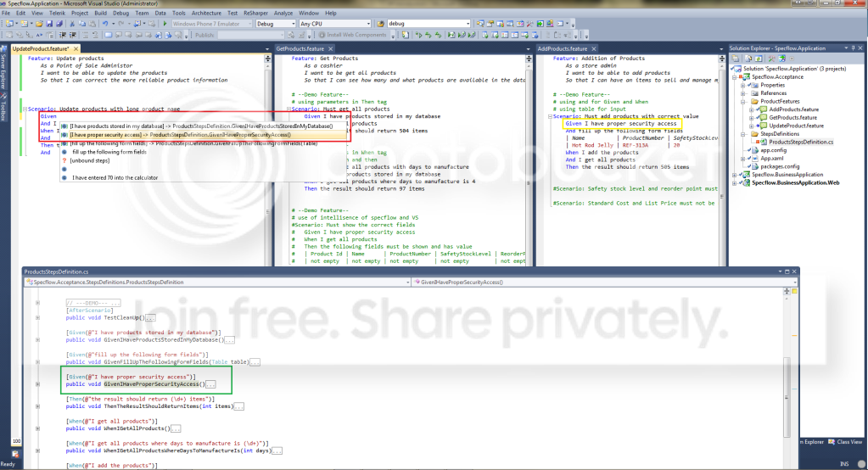The height and width of the screenshot is (470, 868).
Task: Open the ReSharper menu
Action: point(255,13)
